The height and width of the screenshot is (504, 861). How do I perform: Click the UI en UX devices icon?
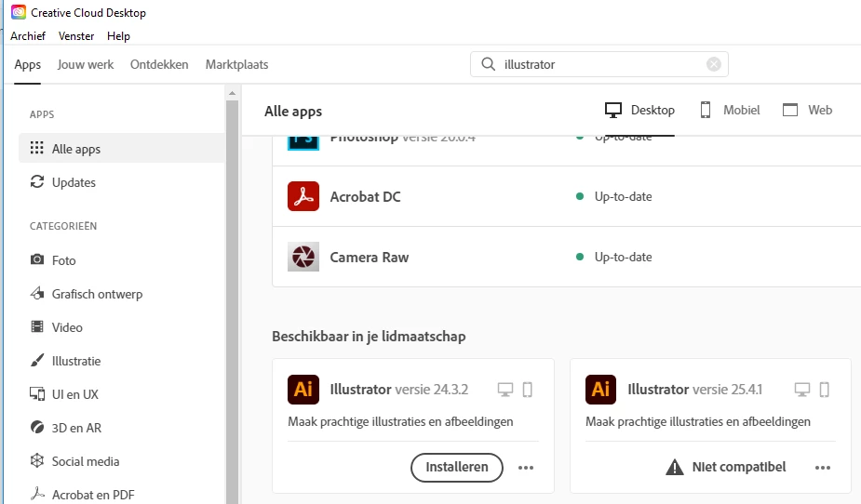pos(37,393)
